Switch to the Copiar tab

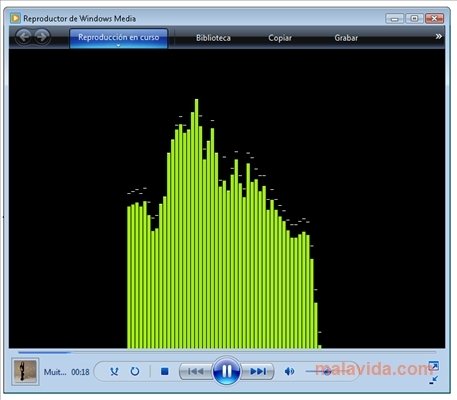[280, 38]
